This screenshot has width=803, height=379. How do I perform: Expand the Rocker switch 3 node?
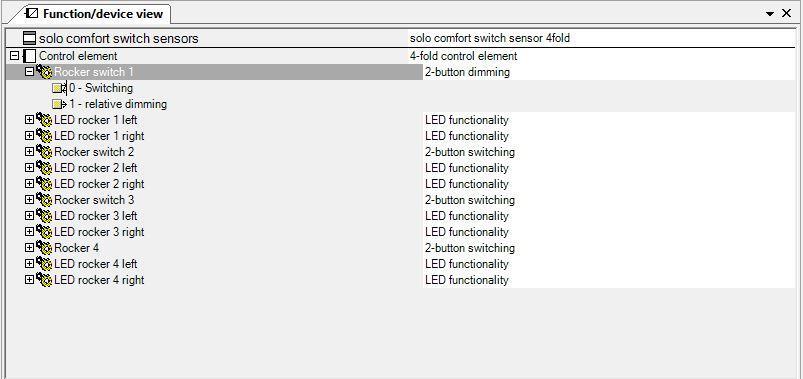(x=29, y=200)
